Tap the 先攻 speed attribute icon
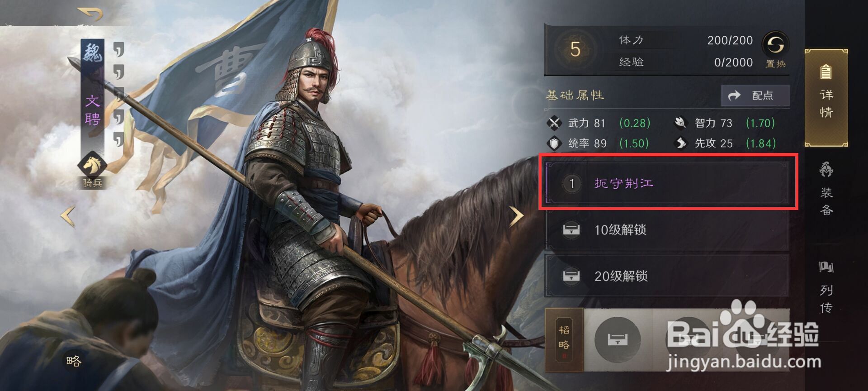868x391 pixels. (x=680, y=143)
